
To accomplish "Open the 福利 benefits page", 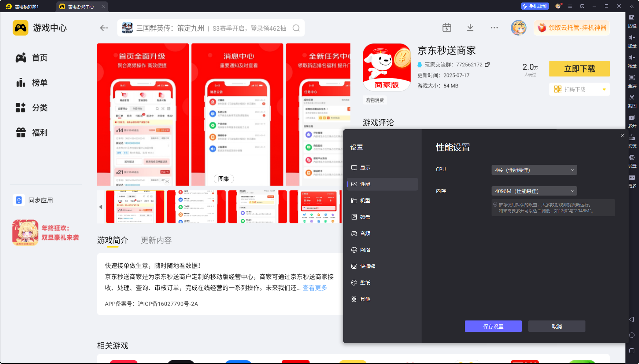I will click(x=31, y=133).
